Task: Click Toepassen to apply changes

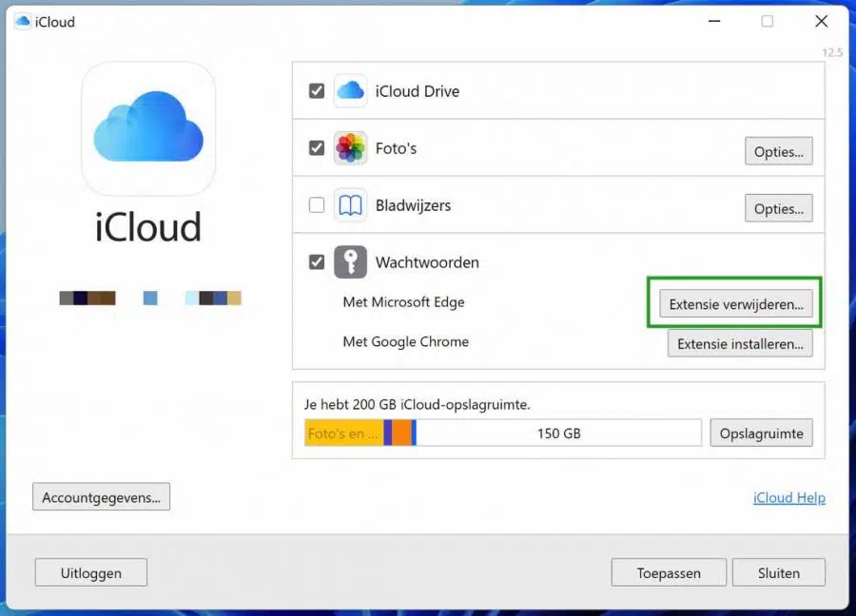Action: tap(669, 573)
